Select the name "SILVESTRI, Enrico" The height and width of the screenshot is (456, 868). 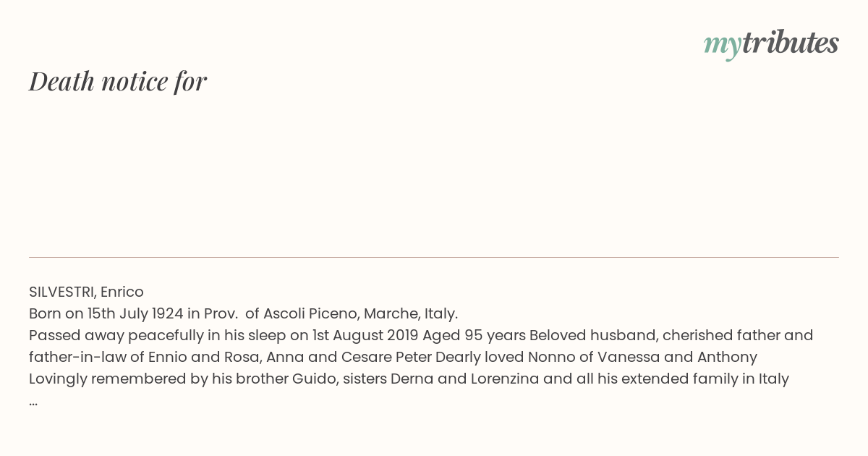click(86, 292)
